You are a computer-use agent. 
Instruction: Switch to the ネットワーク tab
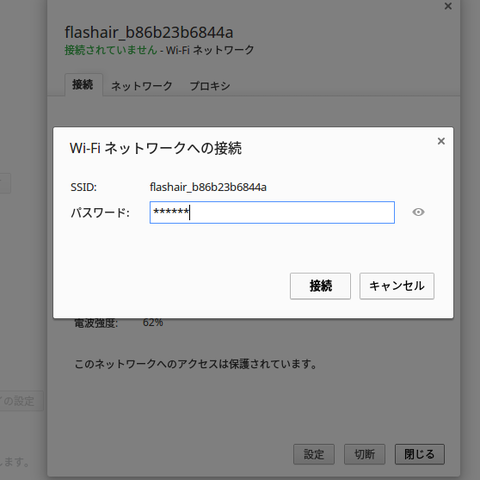pos(141,86)
